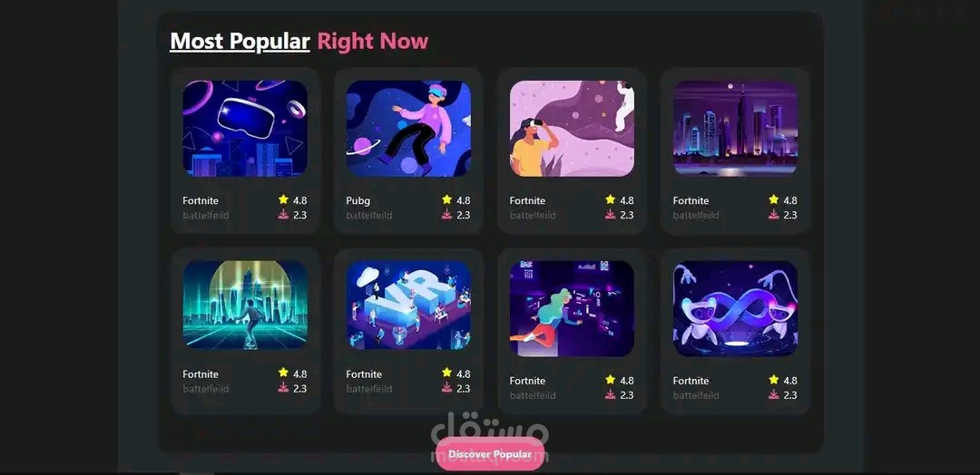Image resolution: width=980 pixels, height=475 pixels.
Task: Click the star icon under the robots infinity card
Action: click(774, 380)
